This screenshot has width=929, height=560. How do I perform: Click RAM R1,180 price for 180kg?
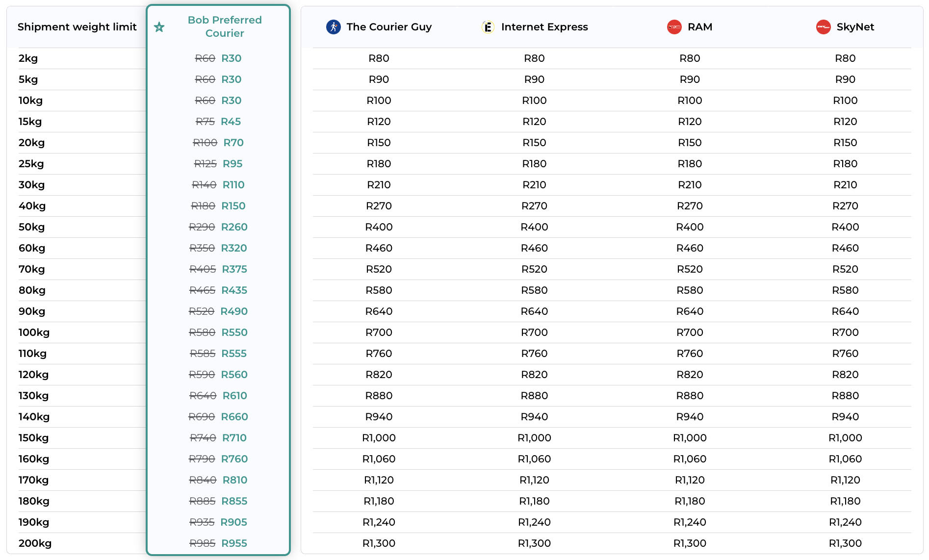click(x=690, y=501)
